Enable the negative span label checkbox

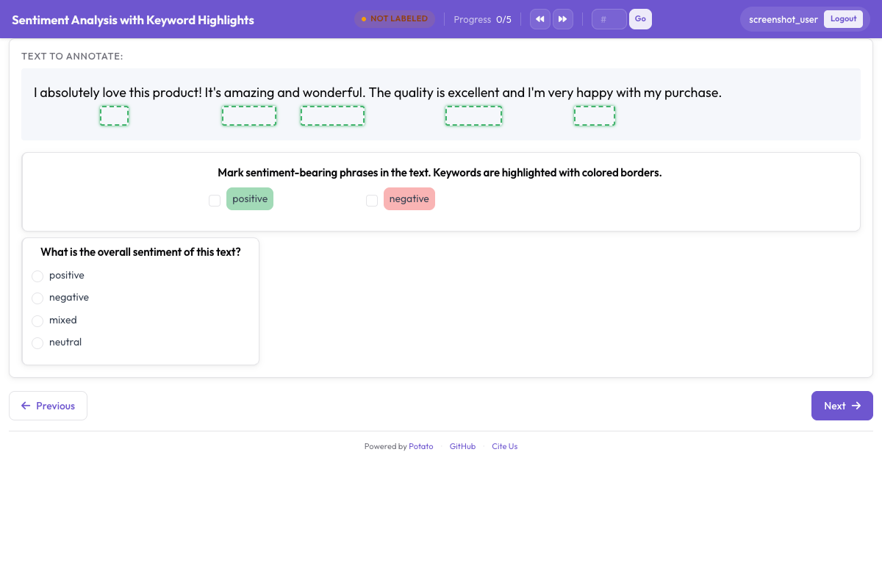coord(372,200)
